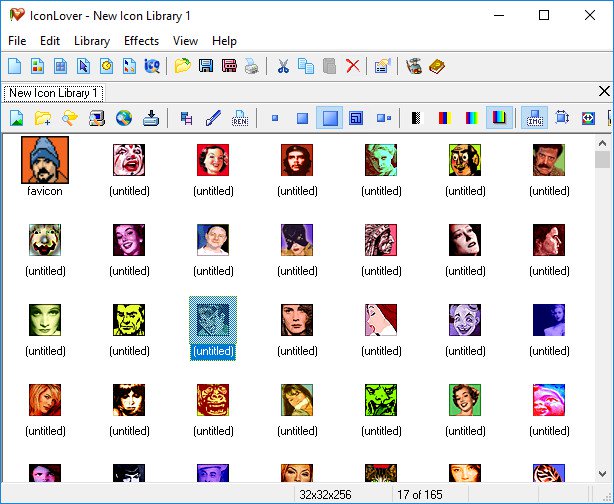Click the REN rename icon

click(x=240, y=118)
